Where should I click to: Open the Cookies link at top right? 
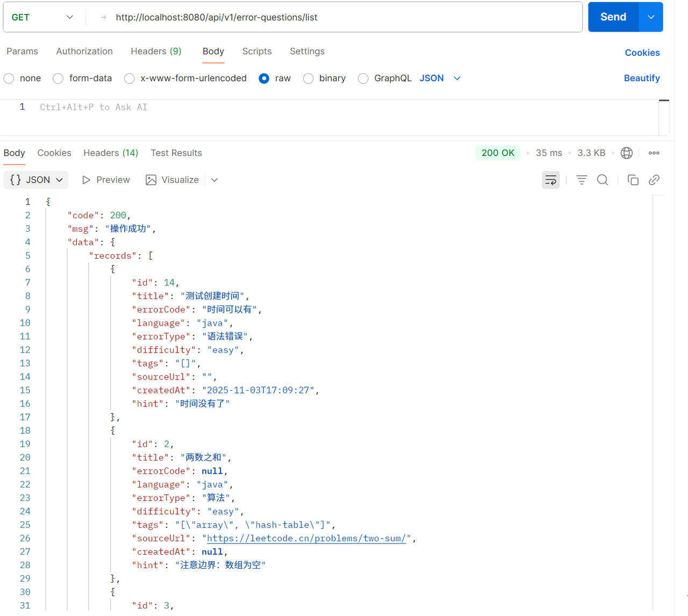pos(642,53)
